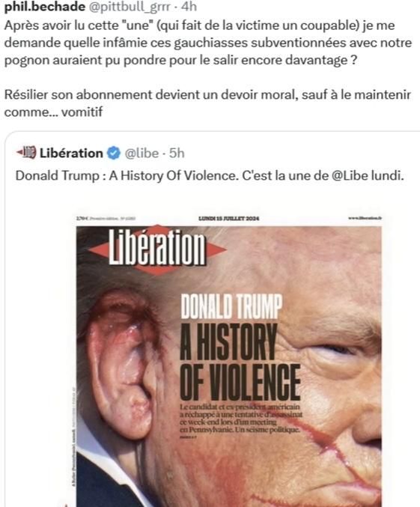420x507 pixels.
Task: Open the Libération display name in quoted tweet
Action: 71,153
